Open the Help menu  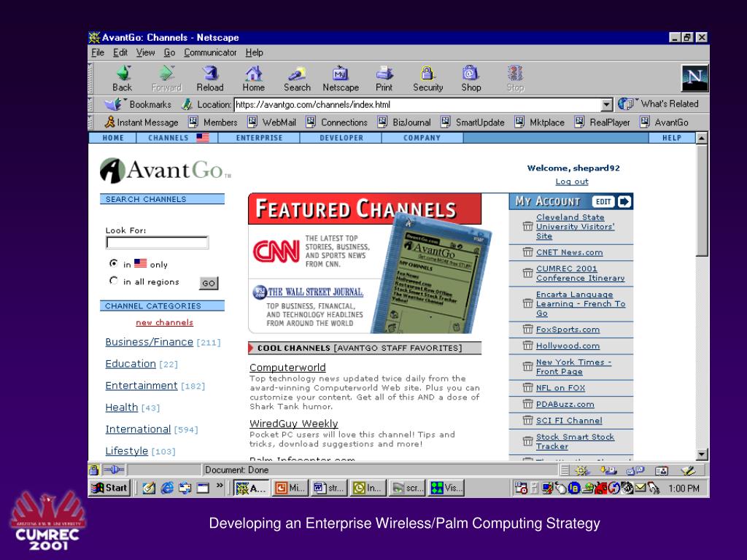click(254, 52)
